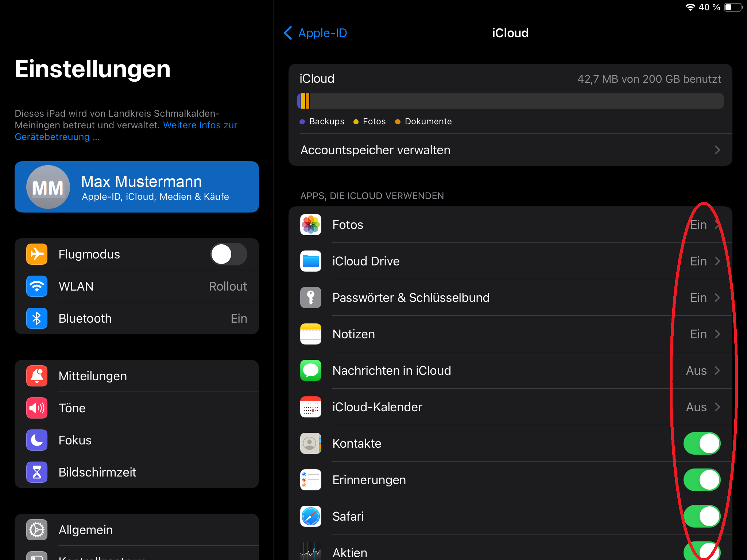Tap the Fotos app icon
Screen dimensions: 747x560
[310, 225]
